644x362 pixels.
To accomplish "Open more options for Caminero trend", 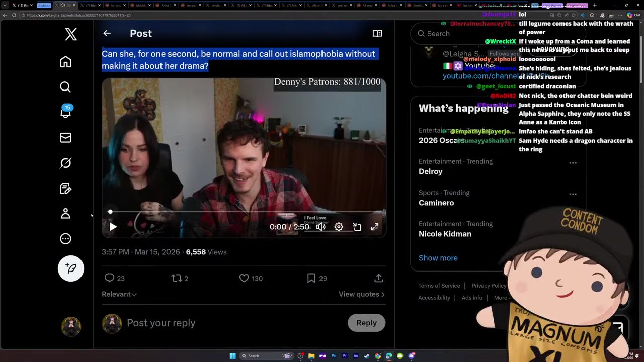I will pyautogui.click(x=573, y=194).
